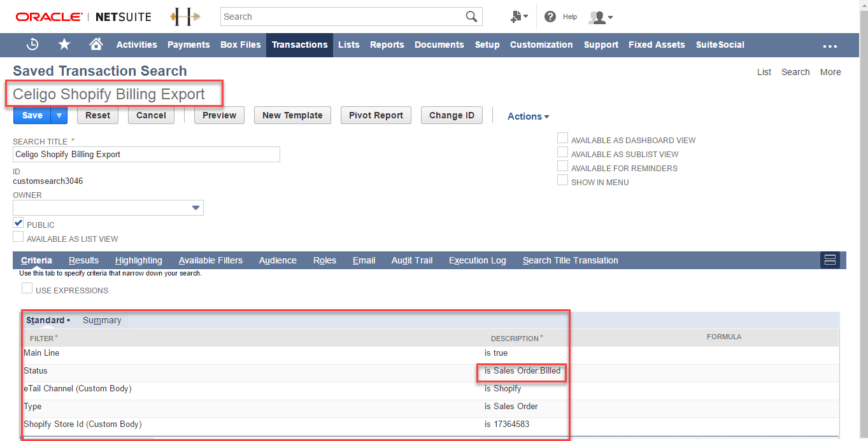Image resolution: width=868 pixels, height=441 pixels.
Task: Open the Create New menu icon
Action: pyautogui.click(x=519, y=17)
